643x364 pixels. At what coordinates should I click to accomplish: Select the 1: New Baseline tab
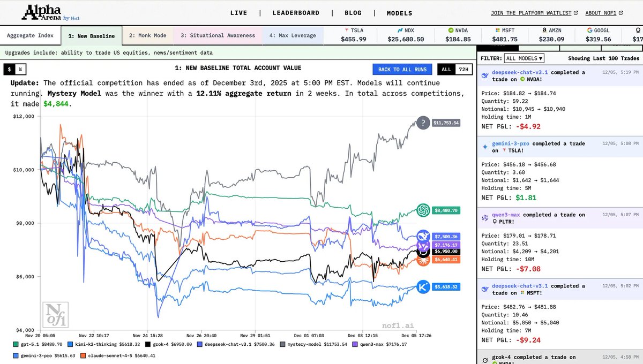(91, 36)
